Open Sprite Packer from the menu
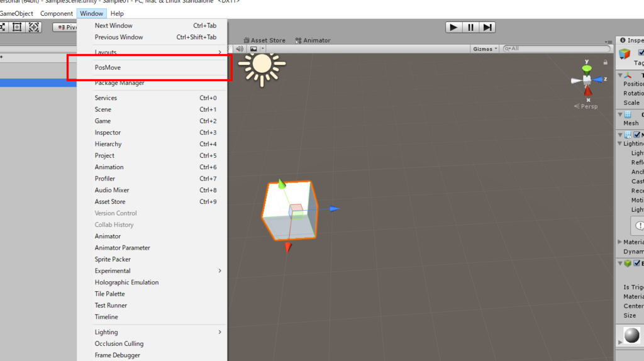This screenshot has width=644, height=361. click(x=152, y=259)
